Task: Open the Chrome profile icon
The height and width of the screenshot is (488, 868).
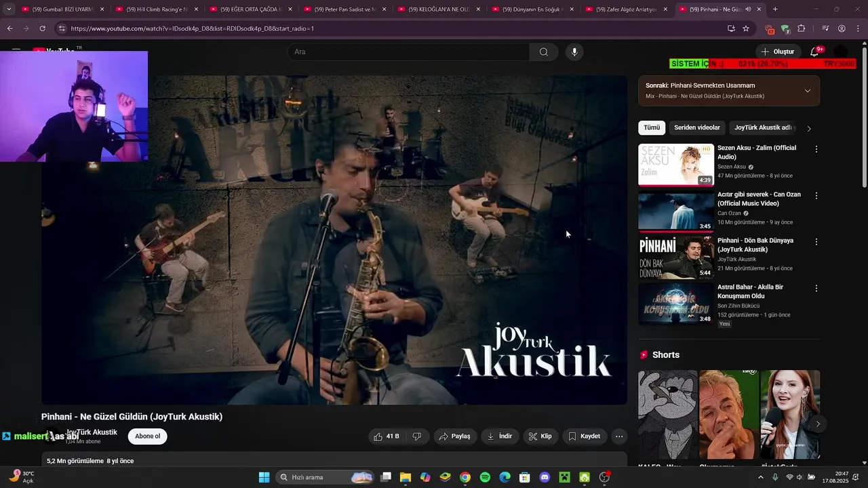Action: (842, 28)
